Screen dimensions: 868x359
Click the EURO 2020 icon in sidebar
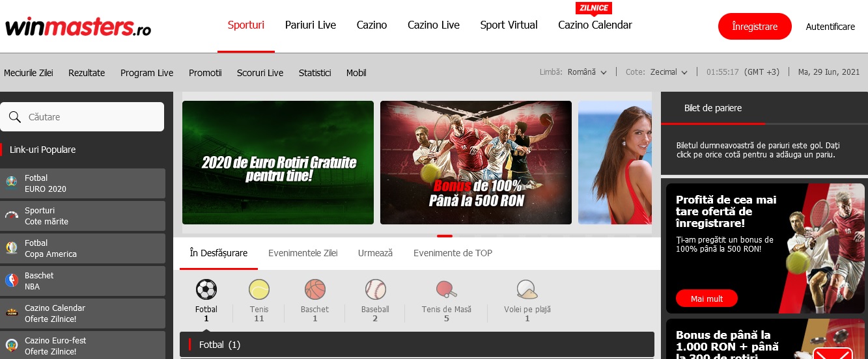(x=12, y=183)
